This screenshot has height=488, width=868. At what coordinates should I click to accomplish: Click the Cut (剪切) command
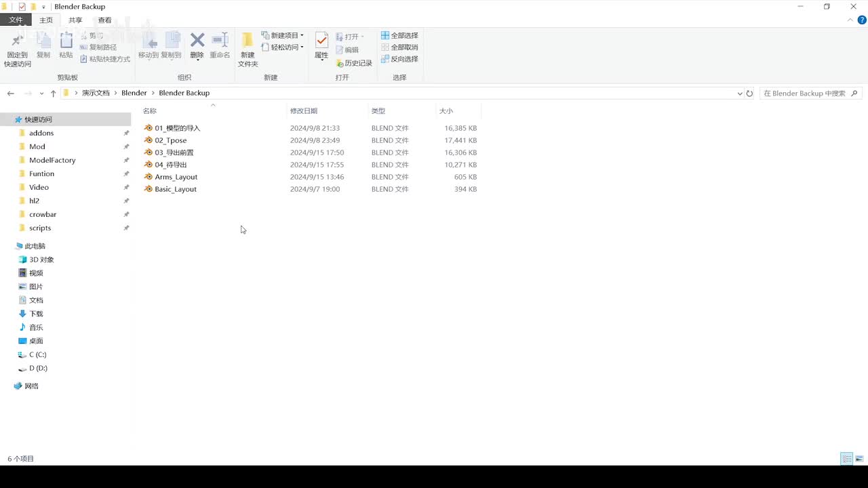[x=92, y=35]
